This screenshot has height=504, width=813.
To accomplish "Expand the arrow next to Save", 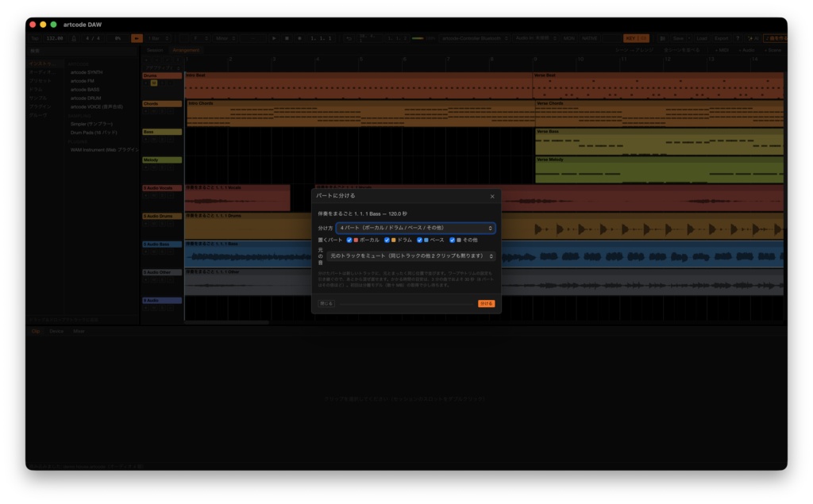I will [x=689, y=38].
